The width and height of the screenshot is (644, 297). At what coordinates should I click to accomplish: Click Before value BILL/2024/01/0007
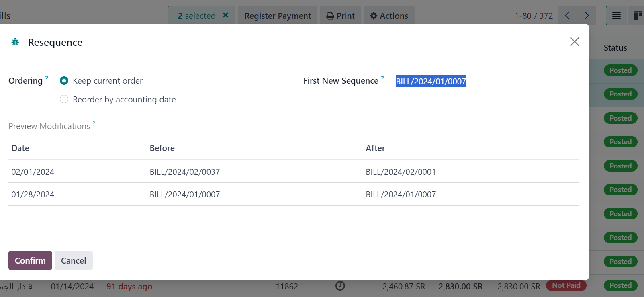(x=185, y=195)
